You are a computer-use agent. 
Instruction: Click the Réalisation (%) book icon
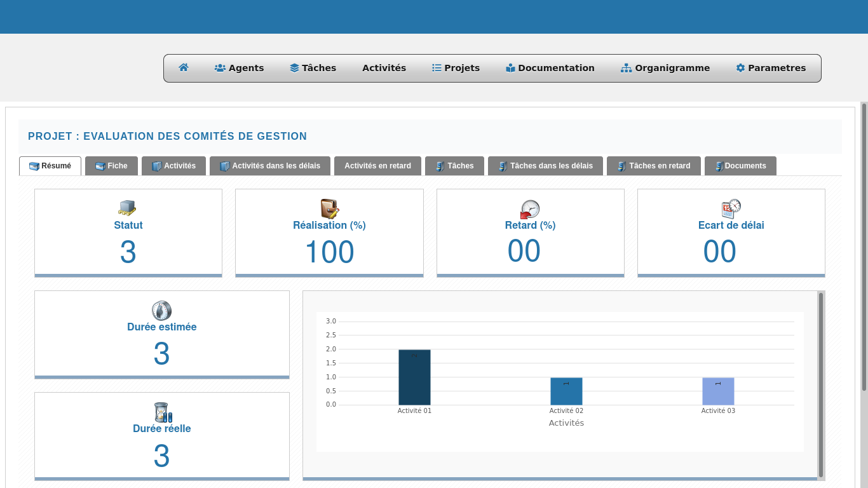pos(329,208)
